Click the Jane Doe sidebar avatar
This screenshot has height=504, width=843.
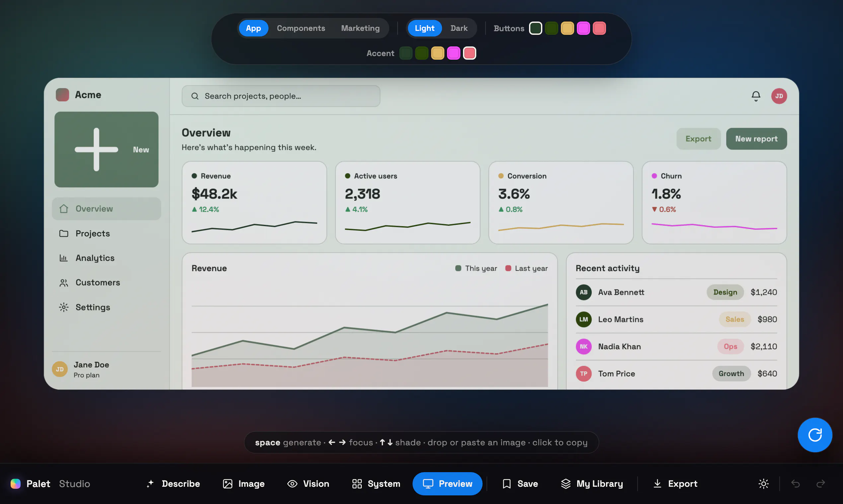point(59,369)
